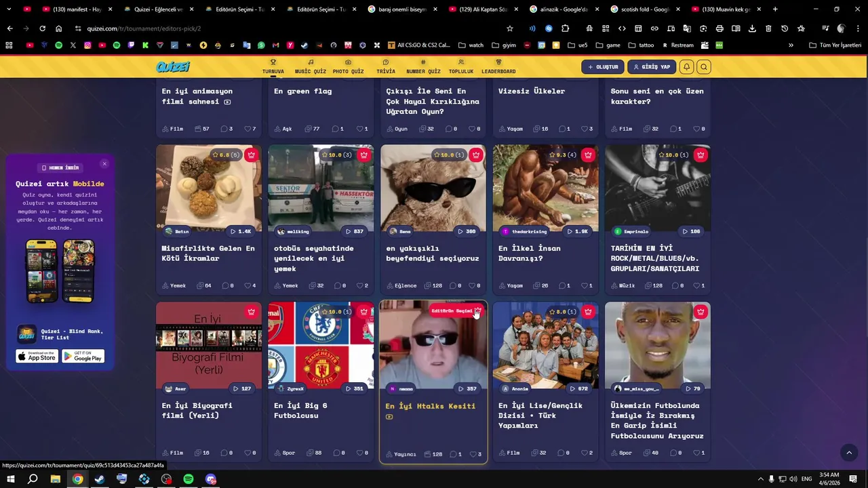Expand the bookmarks bar overflow chevron

point(791,45)
